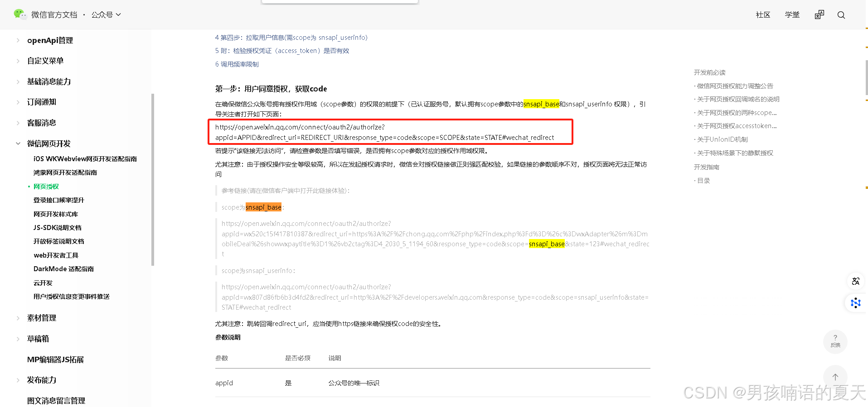The width and height of the screenshot is (868, 407).
Task: Click the back-to-top arrow button
Action: [x=835, y=377]
